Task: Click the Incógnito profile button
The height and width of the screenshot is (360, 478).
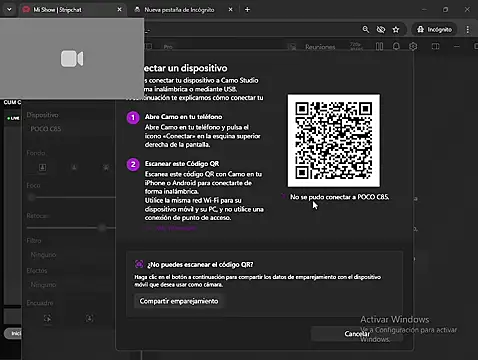Action: 434,30
